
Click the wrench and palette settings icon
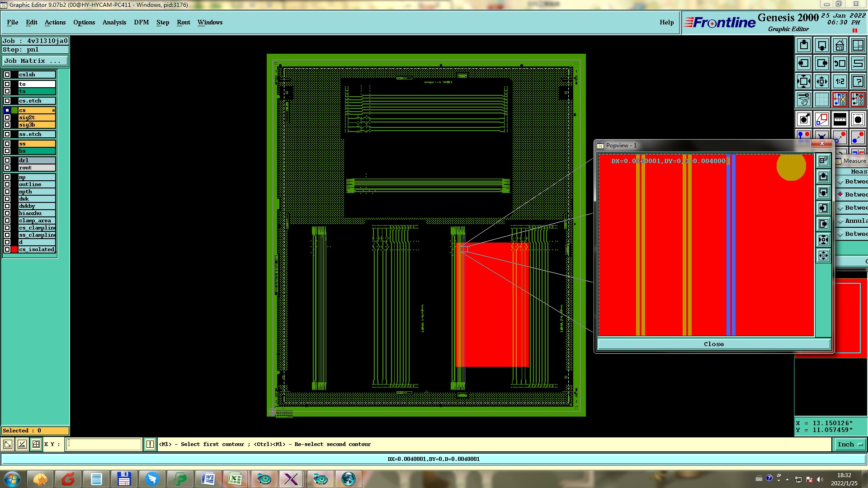pos(804,99)
